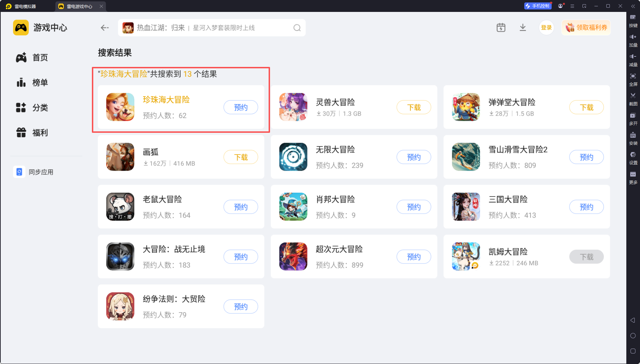Increase volume with 加量 icon

click(x=633, y=41)
